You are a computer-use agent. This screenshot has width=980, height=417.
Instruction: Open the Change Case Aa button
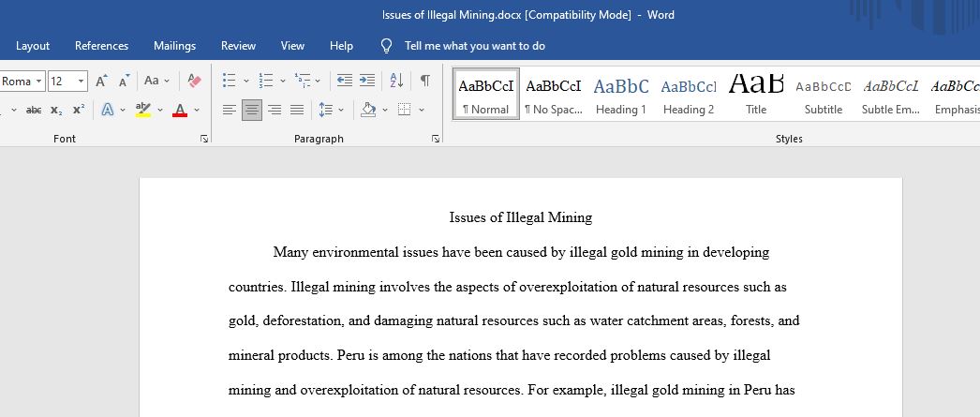151,81
